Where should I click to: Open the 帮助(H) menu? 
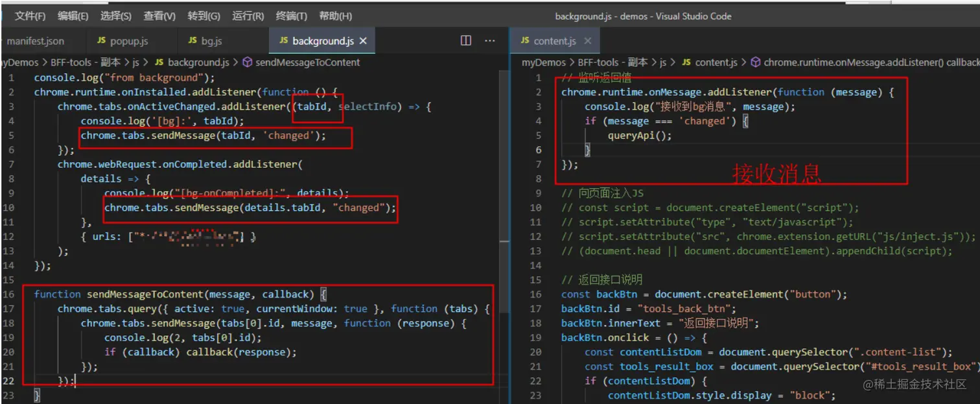[x=336, y=16]
